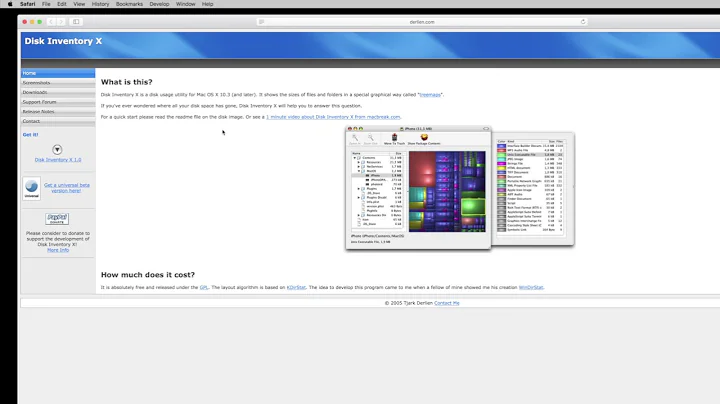
Task: Open the Contact navigation item
Action: click(58, 121)
